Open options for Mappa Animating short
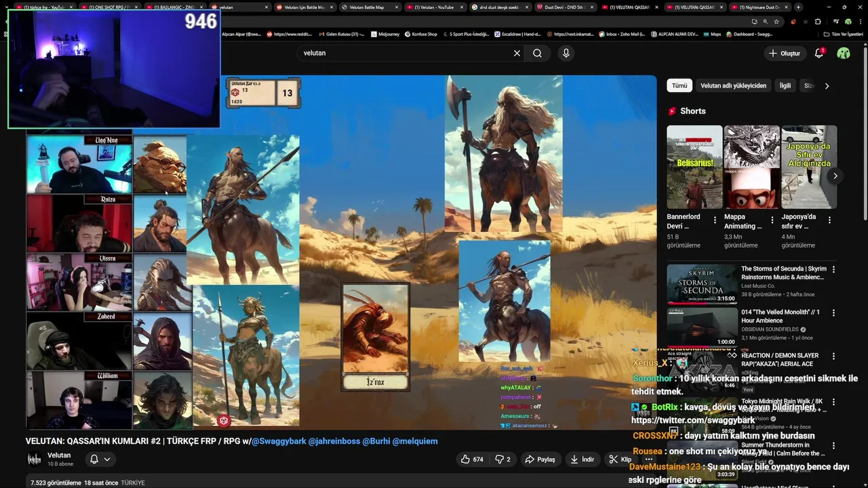The image size is (868, 488). coord(772,220)
